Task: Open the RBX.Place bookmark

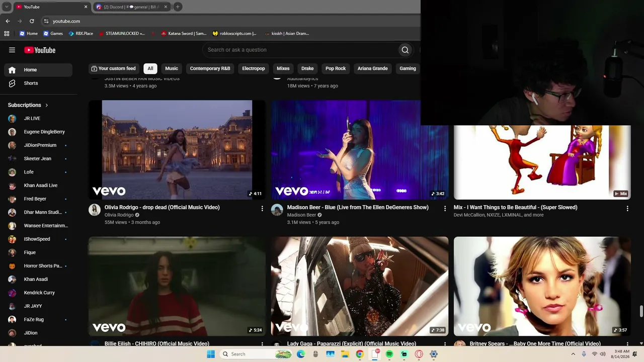Action: 80,34
